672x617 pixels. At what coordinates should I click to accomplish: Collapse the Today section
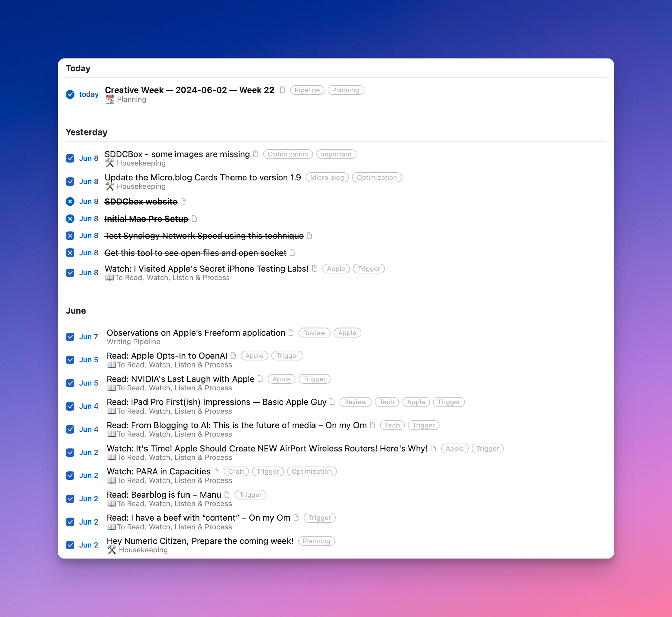pyautogui.click(x=78, y=68)
